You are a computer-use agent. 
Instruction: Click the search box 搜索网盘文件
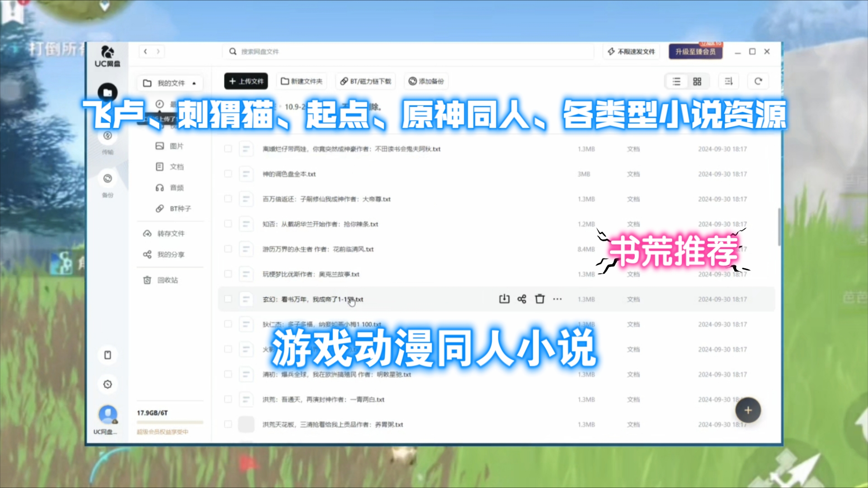click(408, 52)
